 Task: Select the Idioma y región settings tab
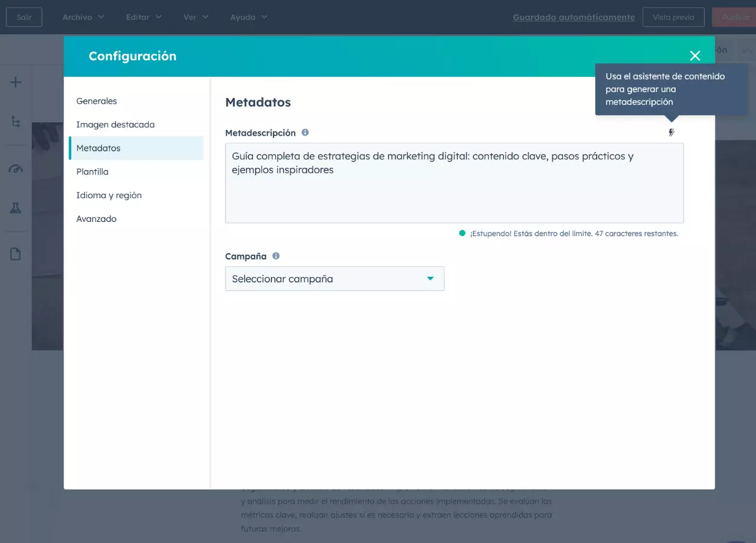pos(136,195)
